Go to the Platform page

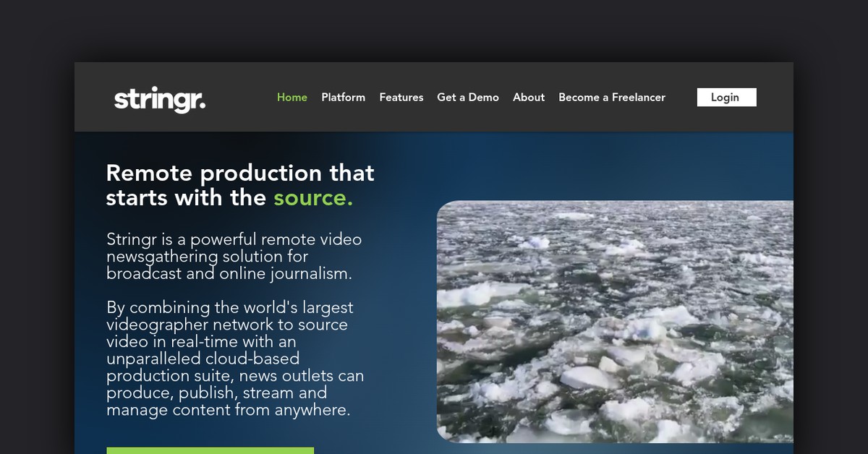pyautogui.click(x=343, y=97)
